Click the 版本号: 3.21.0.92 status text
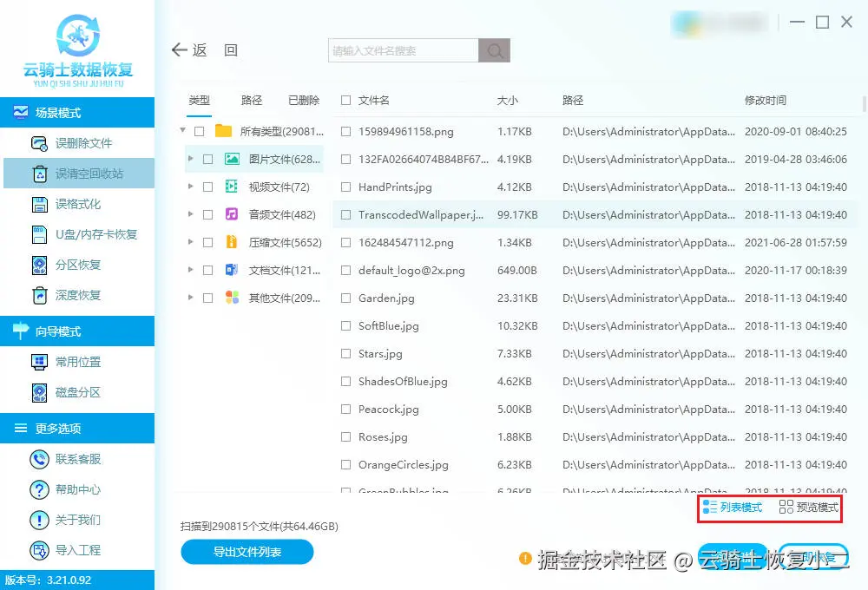Viewport: 868px width, 590px height. (48, 580)
